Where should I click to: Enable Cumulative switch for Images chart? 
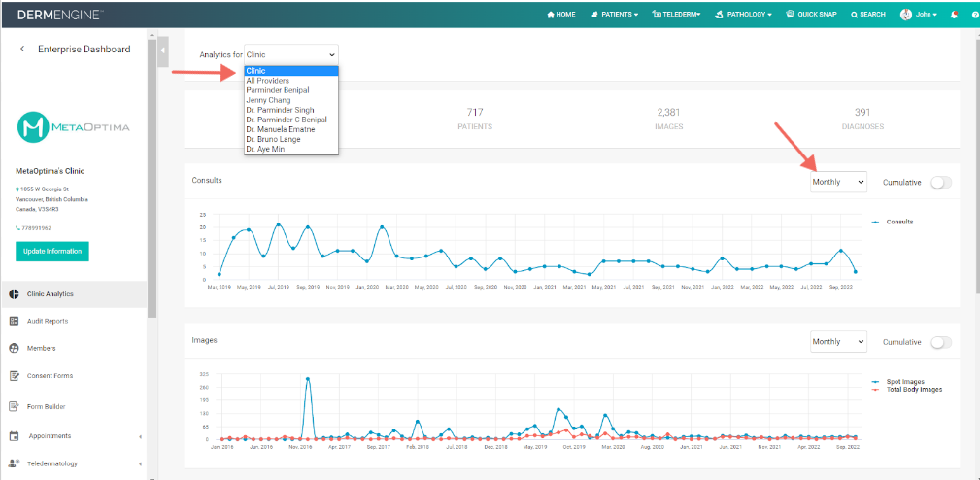[941, 342]
